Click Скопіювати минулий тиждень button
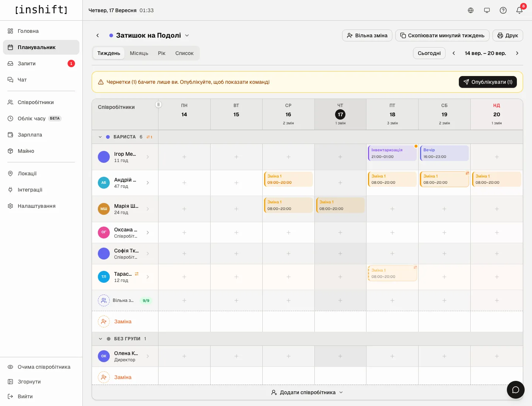This screenshot has width=532, height=406. (x=442, y=35)
